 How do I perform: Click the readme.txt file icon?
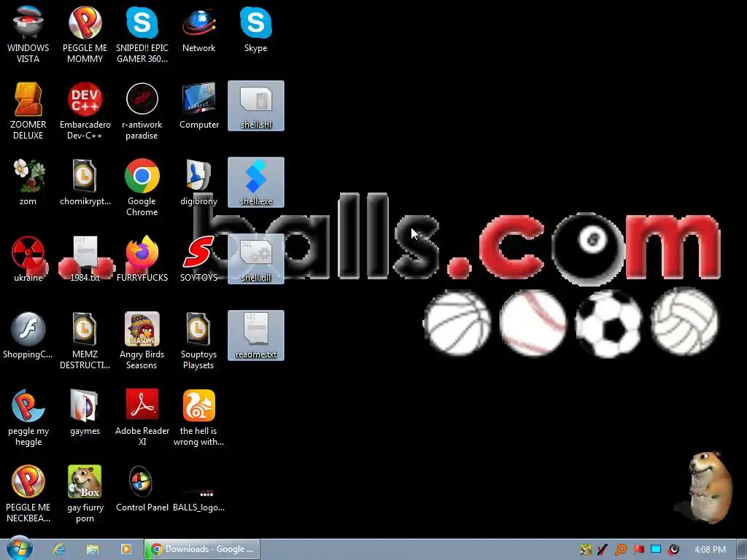pyautogui.click(x=256, y=335)
